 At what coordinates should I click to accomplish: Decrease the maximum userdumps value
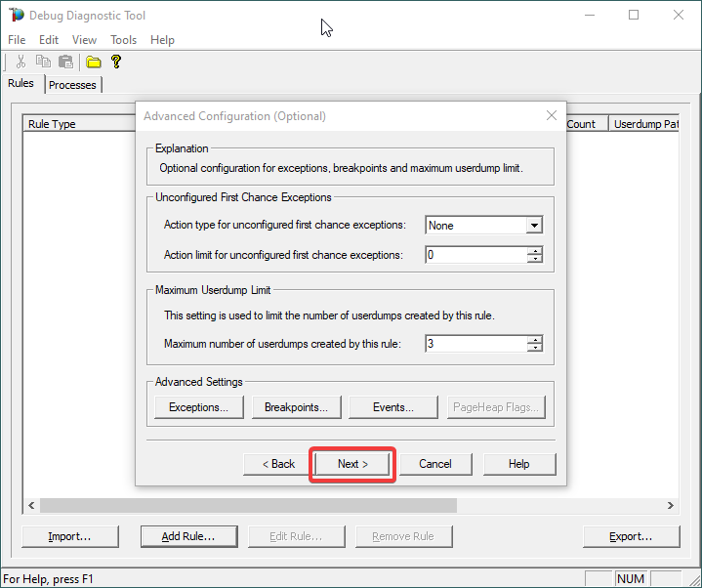pos(534,348)
